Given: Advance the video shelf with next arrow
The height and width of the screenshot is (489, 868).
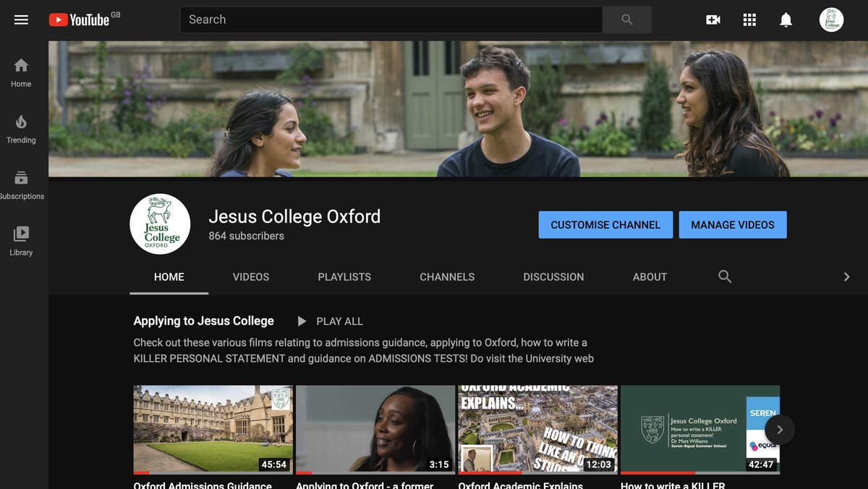Looking at the screenshot, I should 780,430.
